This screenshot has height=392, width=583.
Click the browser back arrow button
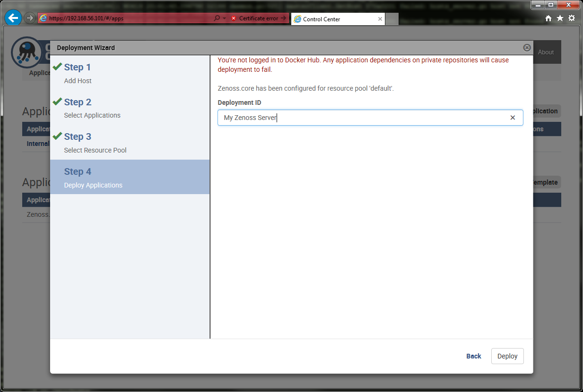tap(13, 18)
